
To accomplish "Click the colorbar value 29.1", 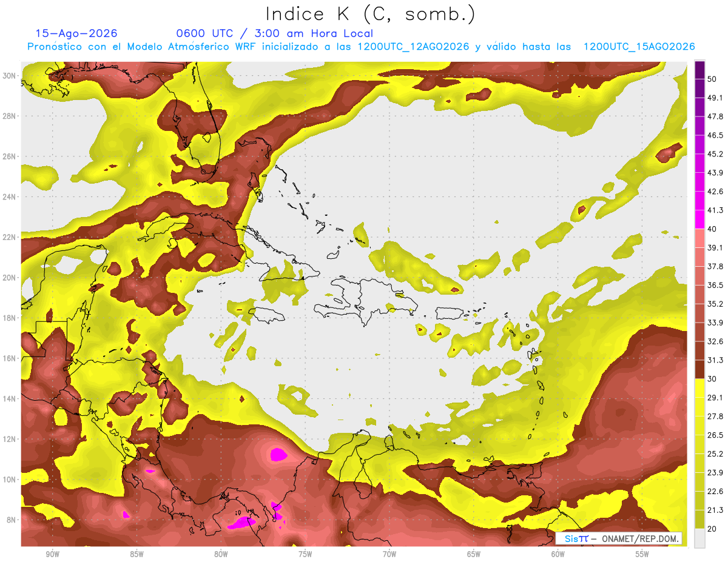I will pos(715,398).
